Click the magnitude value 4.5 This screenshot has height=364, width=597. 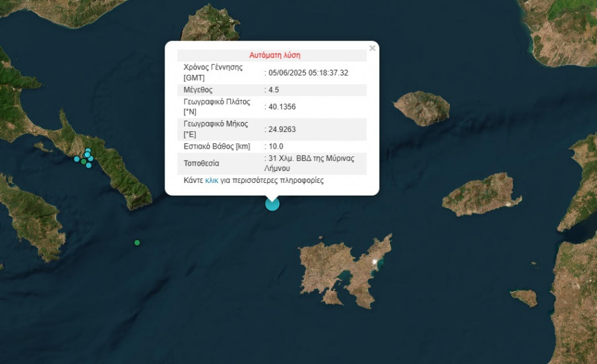tap(275, 90)
